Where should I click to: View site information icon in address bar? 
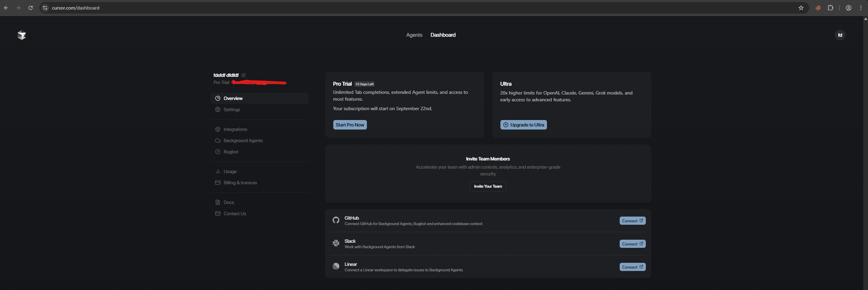pos(45,8)
